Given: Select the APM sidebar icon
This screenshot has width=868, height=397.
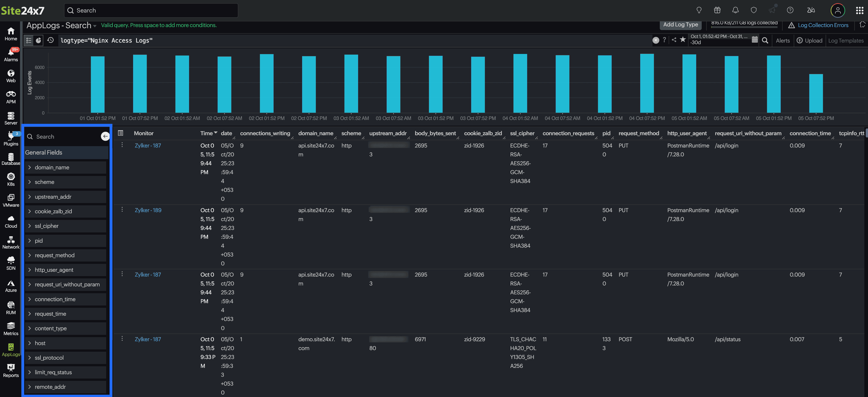Looking at the screenshot, I should pos(11,97).
